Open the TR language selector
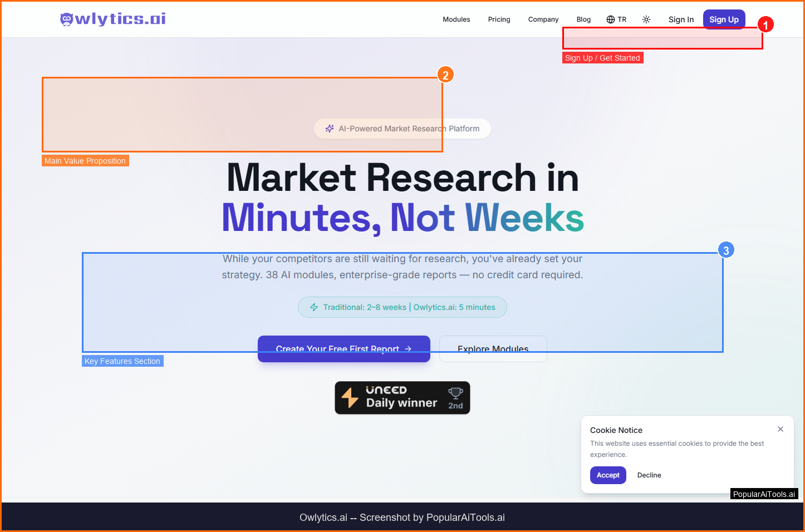Viewport: 805px width, 532px height. [616, 19]
